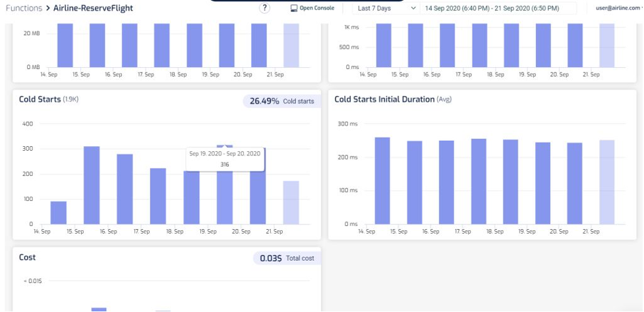Expand the Last 7 Days dropdown
Viewport: 644px width, 312px height.
[386, 9]
